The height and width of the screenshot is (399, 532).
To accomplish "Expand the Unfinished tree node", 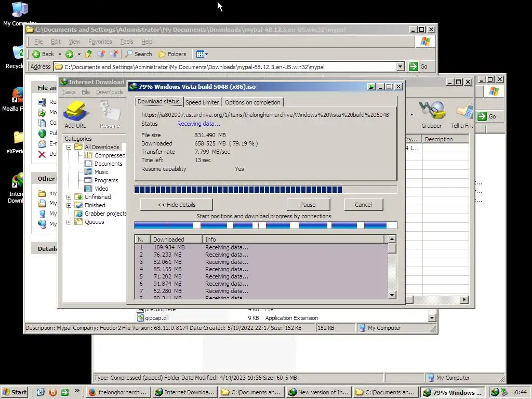I will point(69,197).
